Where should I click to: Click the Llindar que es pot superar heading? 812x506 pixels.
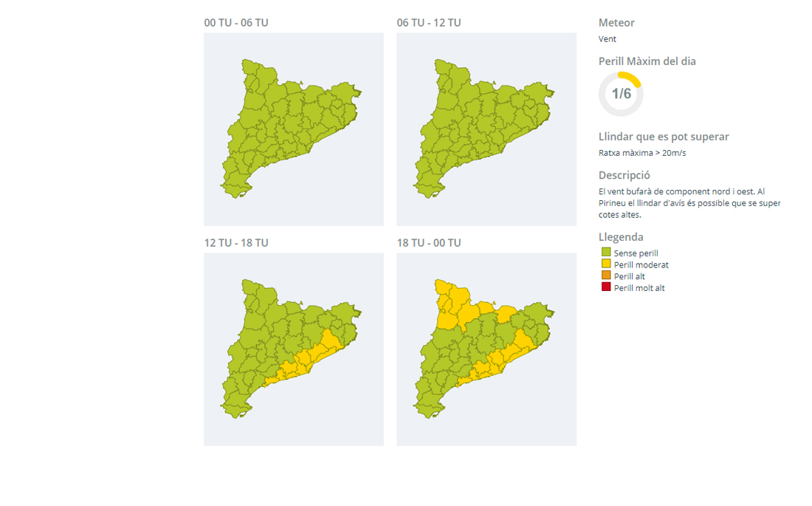point(664,137)
